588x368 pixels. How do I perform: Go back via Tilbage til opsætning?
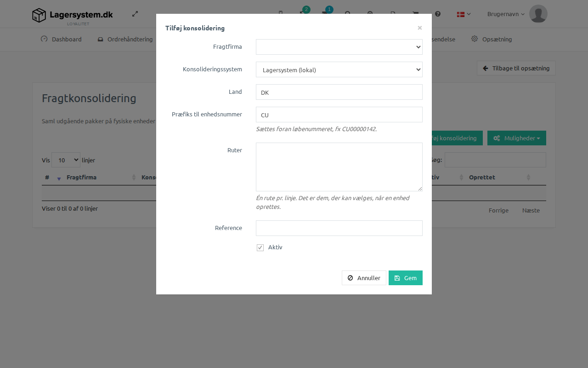(x=516, y=68)
